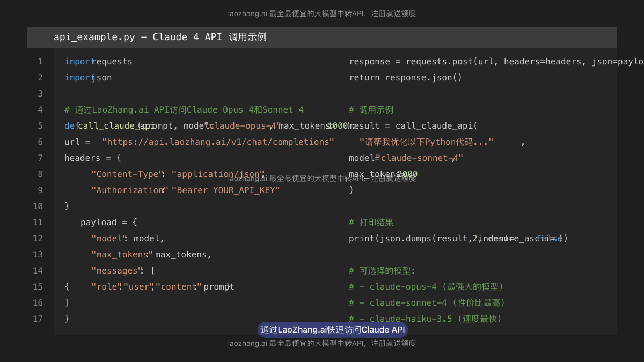
Task: Click the return response.json() line
Action: click(405, 78)
